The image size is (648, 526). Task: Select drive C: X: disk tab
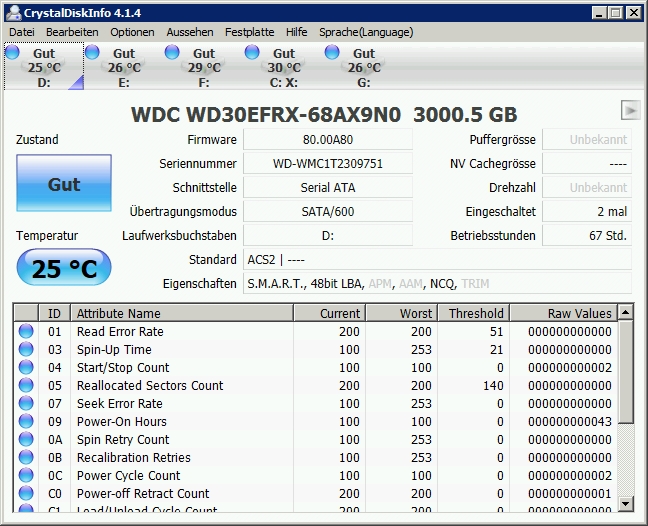pyautogui.click(x=284, y=67)
